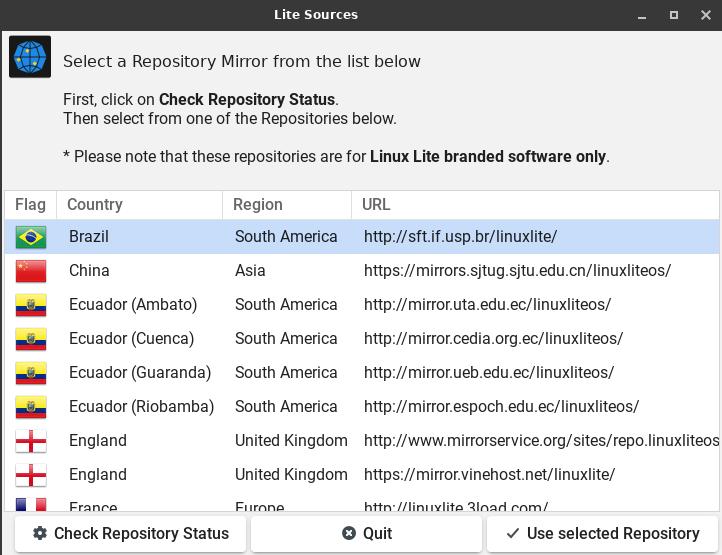722x555 pixels.
Task: Click the www.mirrorservice.org URL
Action: tap(542, 441)
